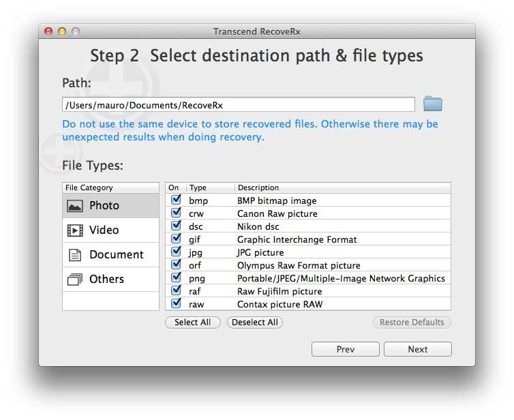Select the Document page icon
This screenshot has width=514, height=420.
(75, 255)
